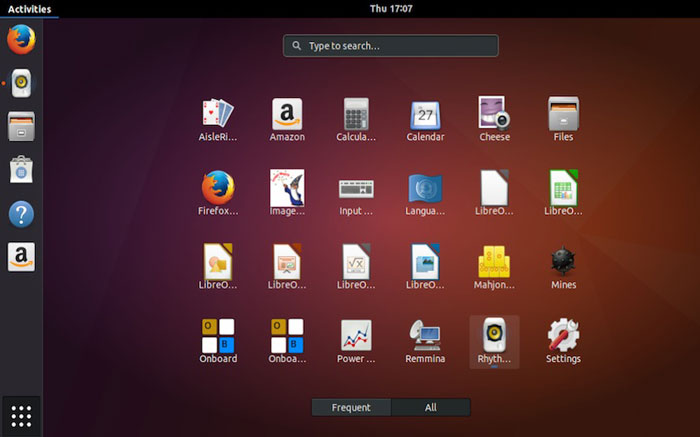Open Language Support
The image size is (700, 437).
point(425,193)
